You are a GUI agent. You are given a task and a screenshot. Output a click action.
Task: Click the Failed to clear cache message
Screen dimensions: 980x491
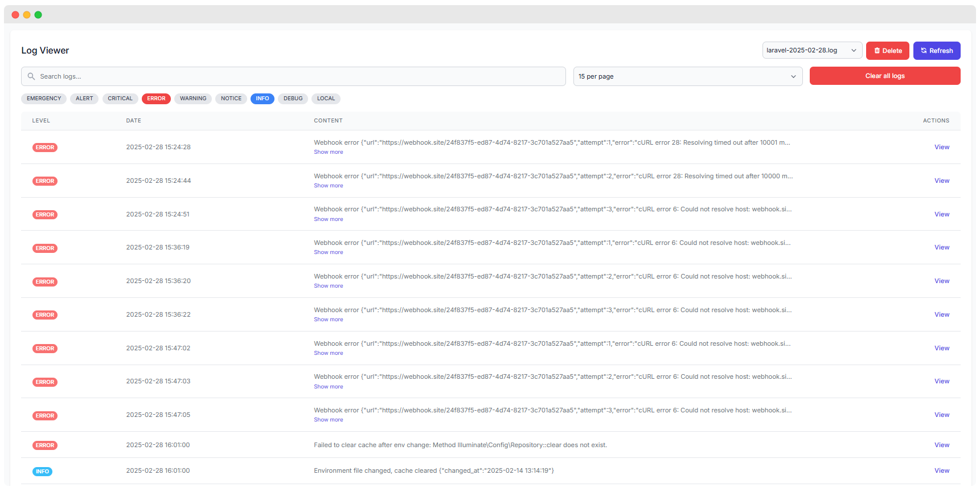pos(461,445)
